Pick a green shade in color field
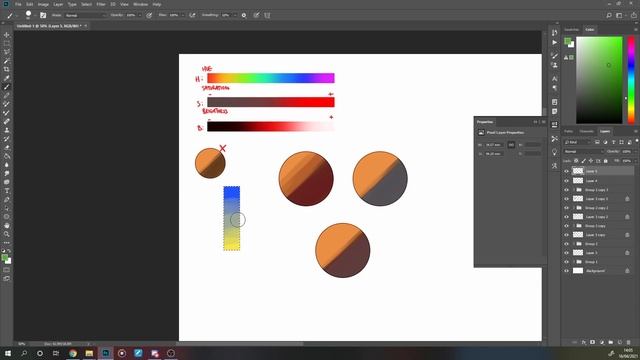 coord(599,80)
